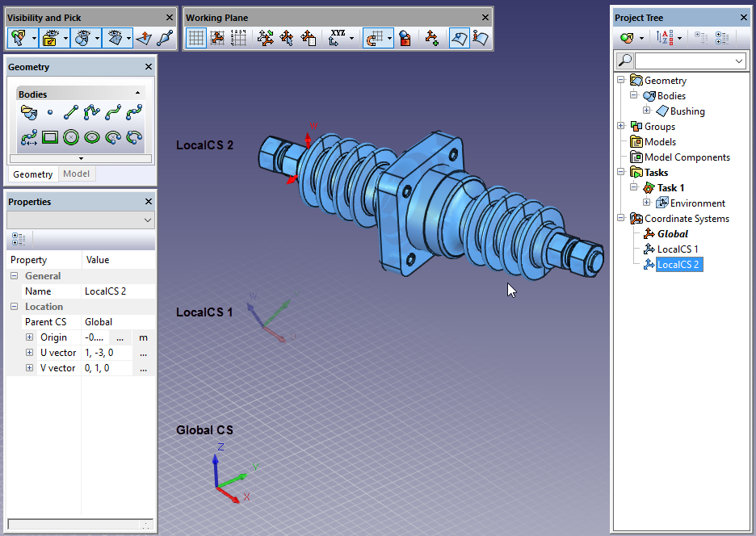Toggle the first visibility pick mode button
This screenshot has width=756, height=536.
coord(18,37)
